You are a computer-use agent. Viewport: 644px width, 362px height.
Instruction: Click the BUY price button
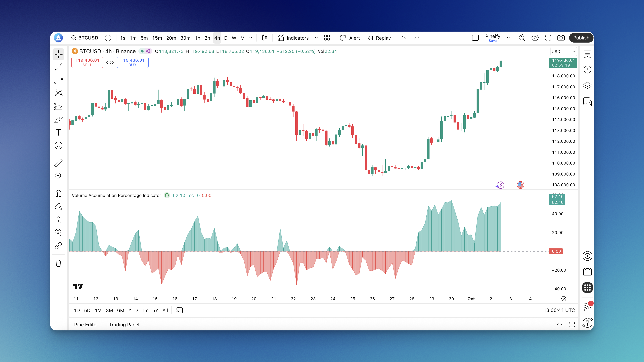[x=132, y=62]
